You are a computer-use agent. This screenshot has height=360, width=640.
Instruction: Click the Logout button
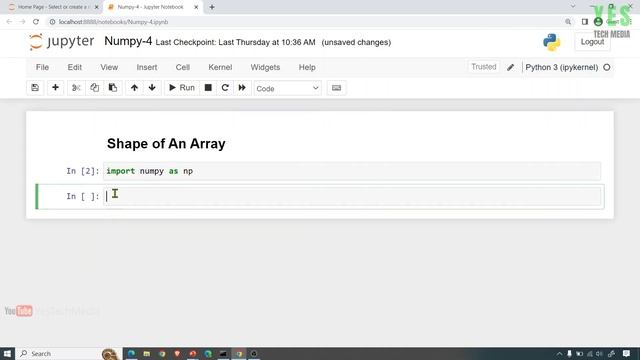click(592, 42)
